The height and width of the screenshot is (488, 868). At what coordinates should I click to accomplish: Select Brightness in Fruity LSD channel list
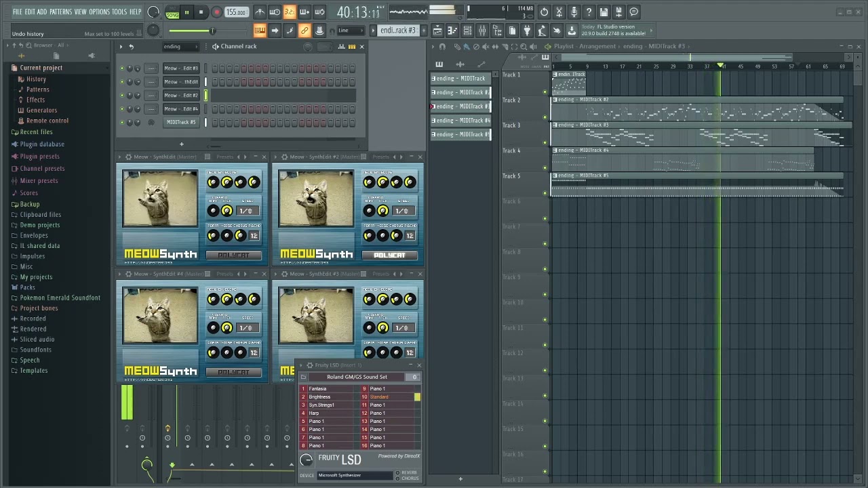point(330,397)
